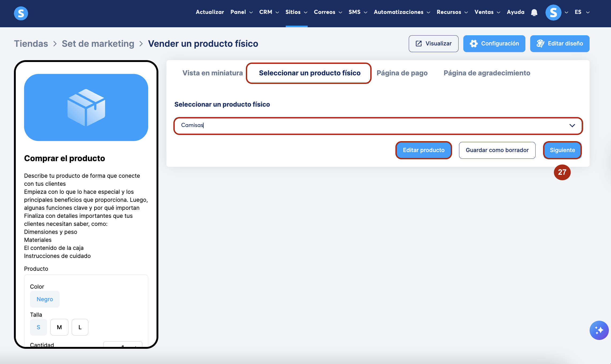The width and height of the screenshot is (611, 364).
Task: Click the Siguiente button
Action: [562, 150]
